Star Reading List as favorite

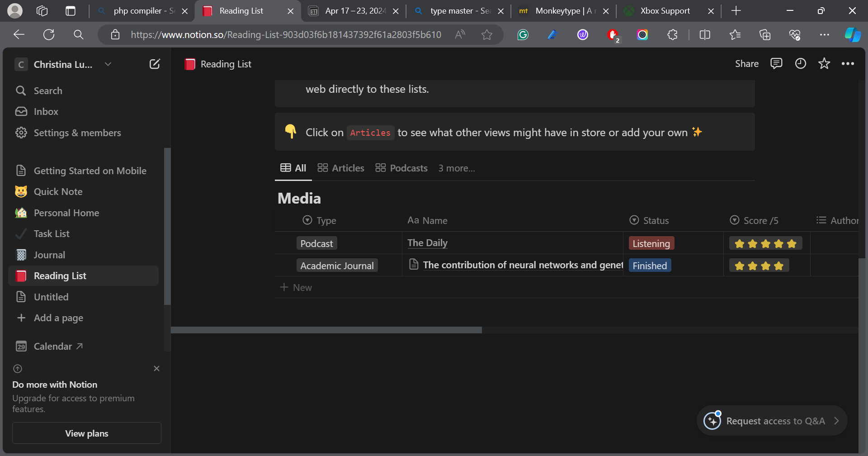tap(824, 64)
